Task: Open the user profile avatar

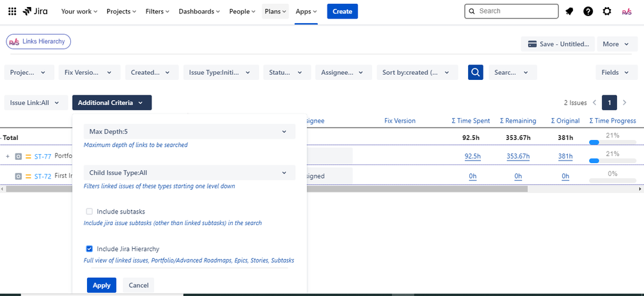Action: 627,12
